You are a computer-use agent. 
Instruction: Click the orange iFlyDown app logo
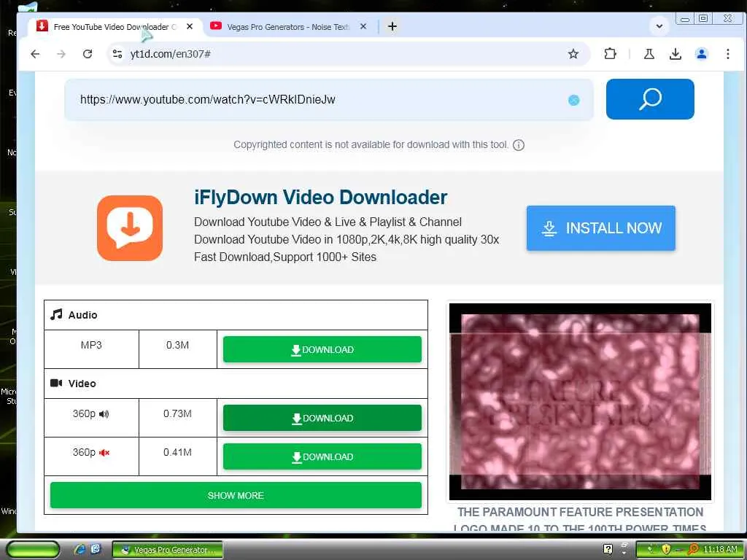(x=130, y=228)
